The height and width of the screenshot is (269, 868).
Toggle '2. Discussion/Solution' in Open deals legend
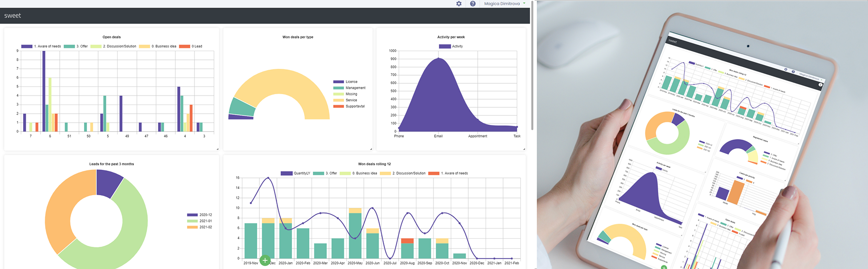113,46
